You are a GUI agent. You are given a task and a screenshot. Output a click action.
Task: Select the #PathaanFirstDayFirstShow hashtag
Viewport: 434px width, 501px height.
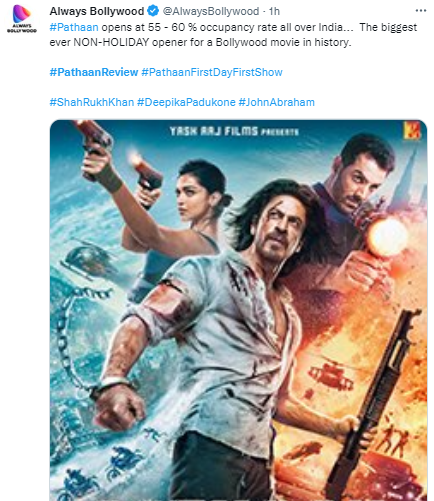point(212,72)
